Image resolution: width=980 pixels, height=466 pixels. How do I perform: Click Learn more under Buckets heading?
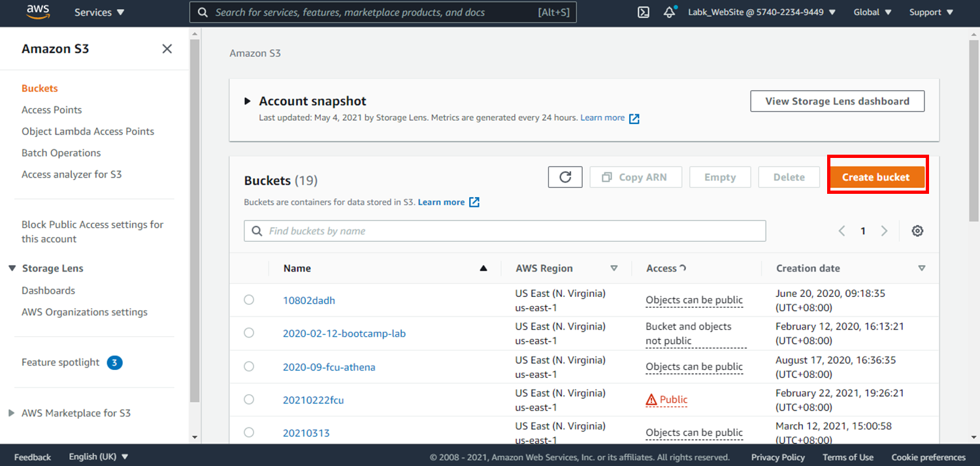click(x=441, y=202)
